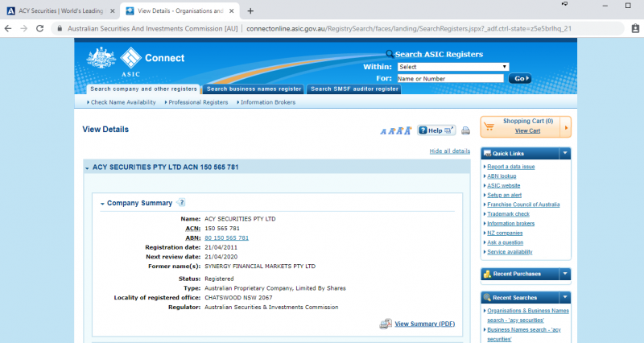Click the Hide all details link
This screenshot has height=343, width=644.
pyautogui.click(x=450, y=151)
